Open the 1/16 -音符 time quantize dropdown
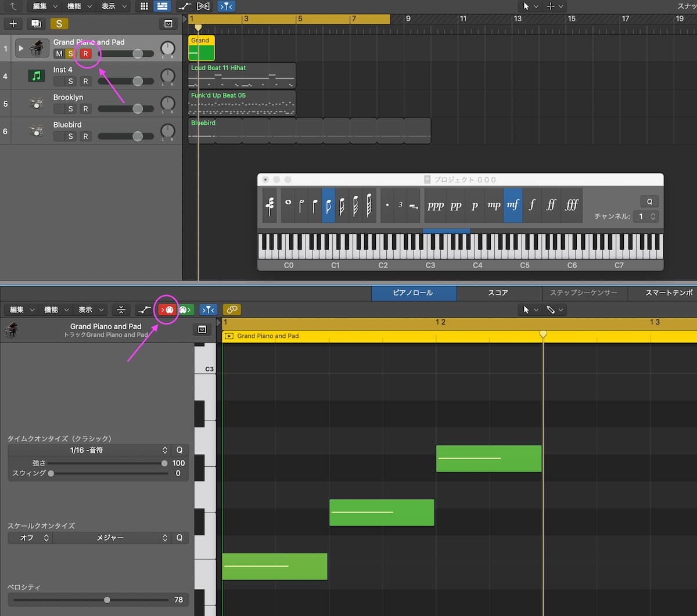Viewport: 697px width, 616px height. point(90,450)
